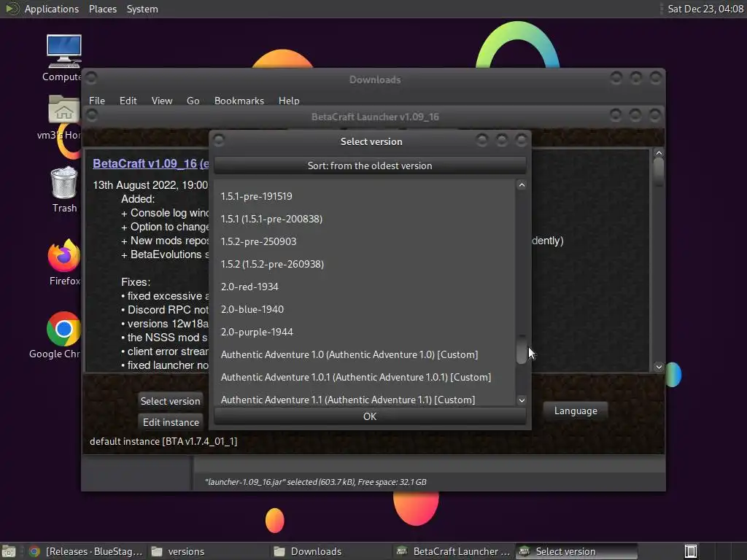Open View menu in Downloads window
Image resolution: width=747 pixels, height=560 pixels.
pos(161,101)
